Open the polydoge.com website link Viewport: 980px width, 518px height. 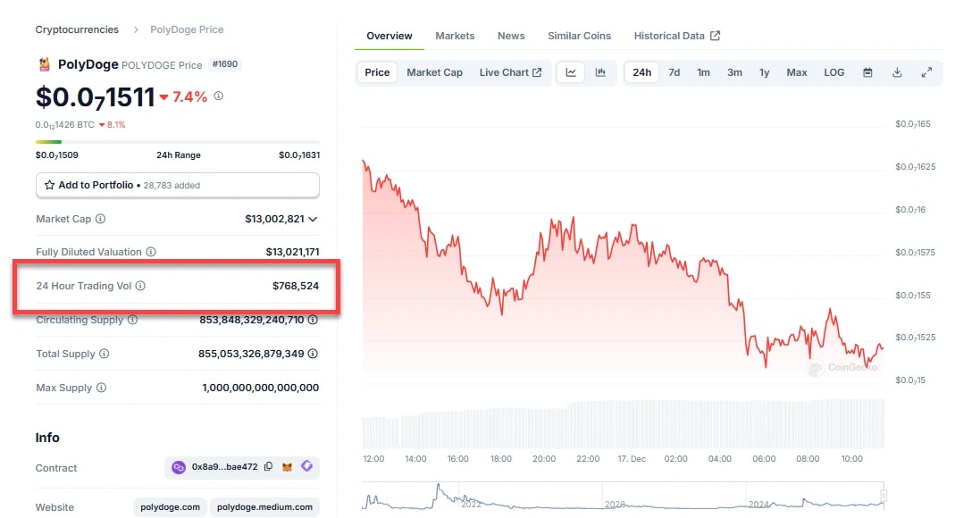(170, 506)
